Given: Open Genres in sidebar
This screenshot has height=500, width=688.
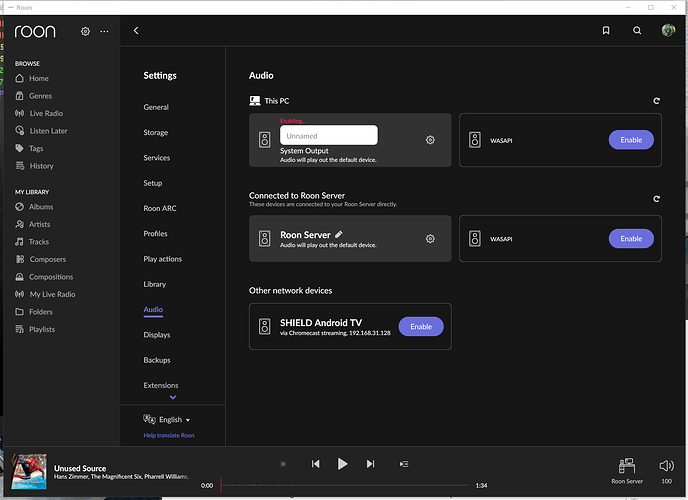Looking at the screenshot, I should 33,96.
